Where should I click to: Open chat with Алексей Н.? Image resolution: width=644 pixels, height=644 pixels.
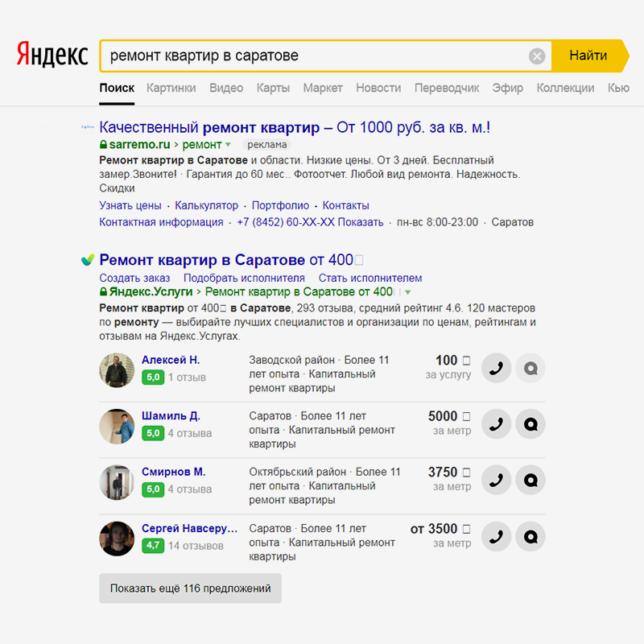point(530,368)
